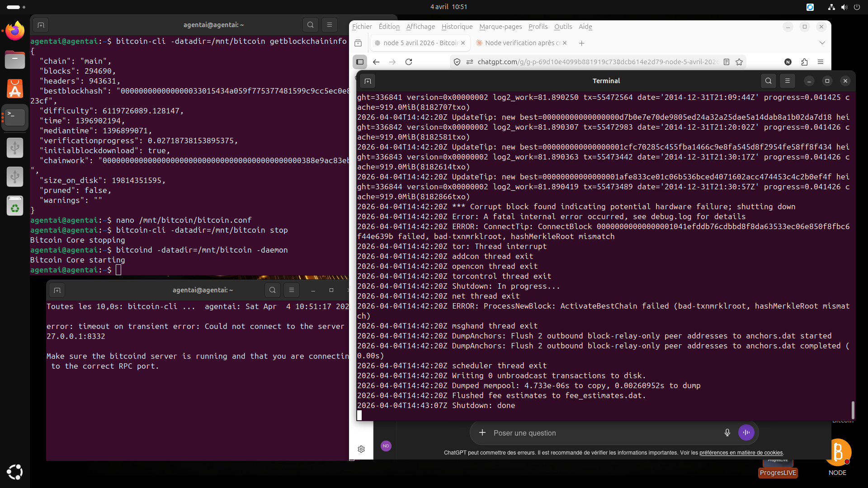Click the microphone dictation icon
Image resolution: width=868 pixels, height=488 pixels.
click(727, 432)
